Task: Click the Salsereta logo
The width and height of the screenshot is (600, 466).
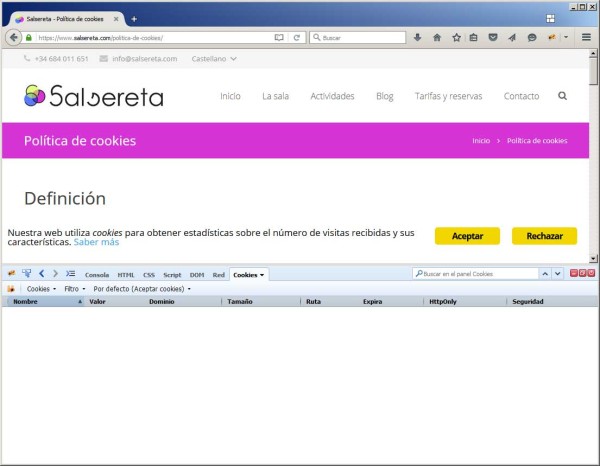Action: [x=94, y=96]
